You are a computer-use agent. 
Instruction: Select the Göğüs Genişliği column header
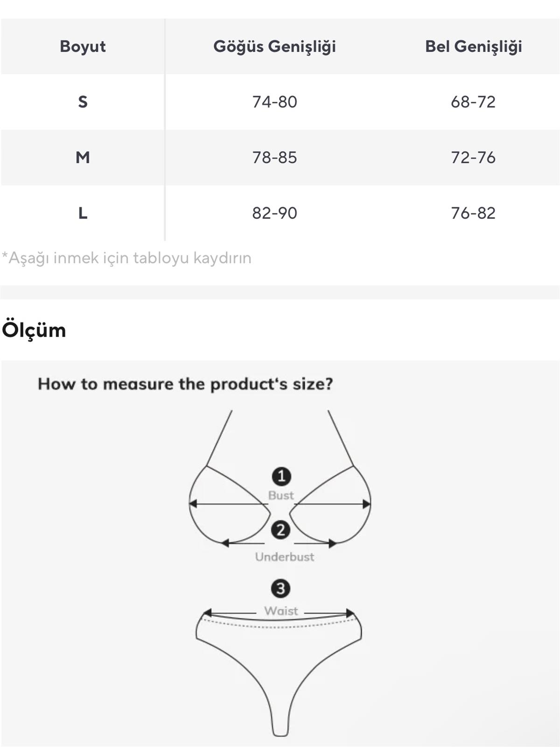click(x=274, y=46)
